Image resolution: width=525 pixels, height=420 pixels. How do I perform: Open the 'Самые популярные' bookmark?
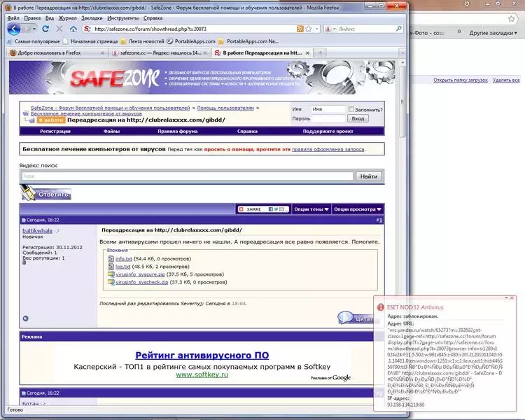point(34,41)
